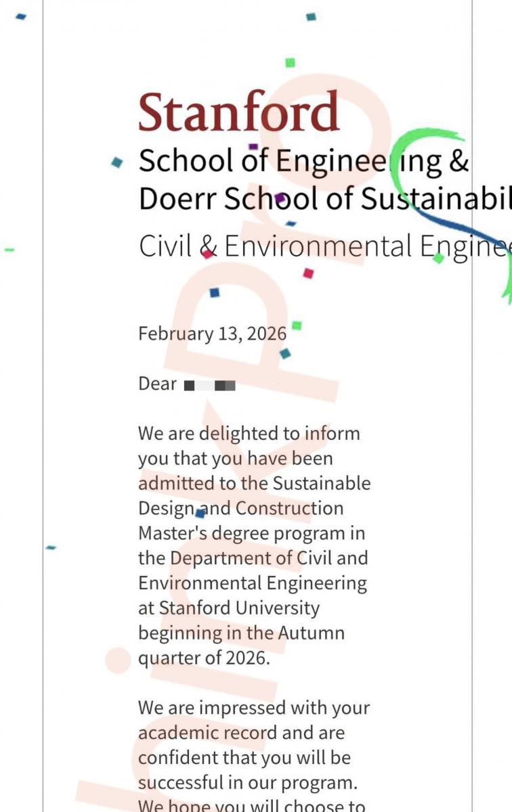Image resolution: width=512 pixels, height=812 pixels.
Task: Click the words "academic record"
Action: coord(207,733)
